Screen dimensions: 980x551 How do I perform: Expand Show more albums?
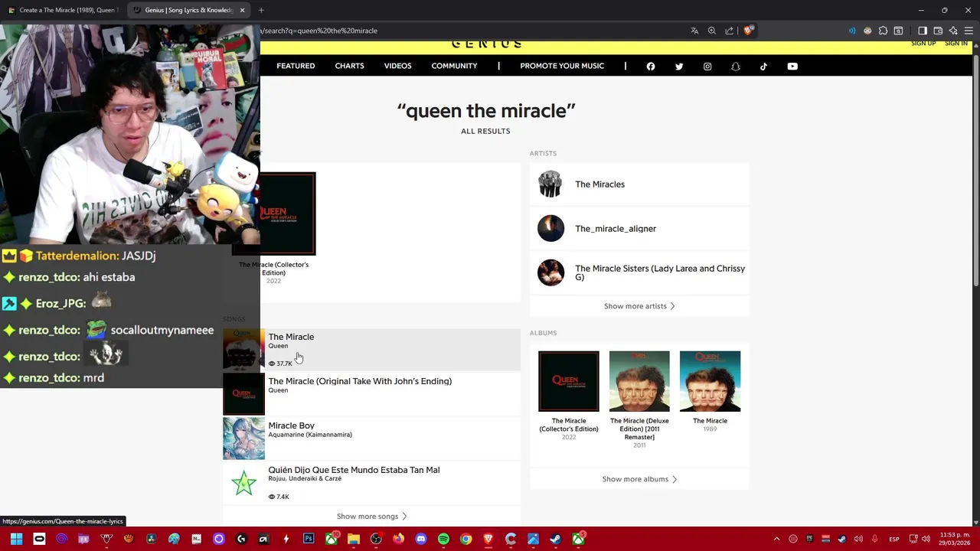tap(639, 479)
